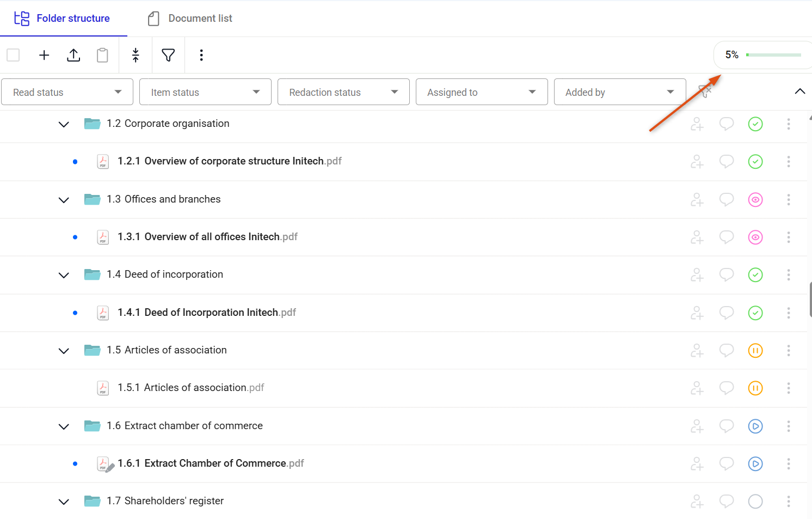Open 1.6.1 Extract Chamber of Commerce.pdf
The image size is (812, 519).
click(211, 463)
